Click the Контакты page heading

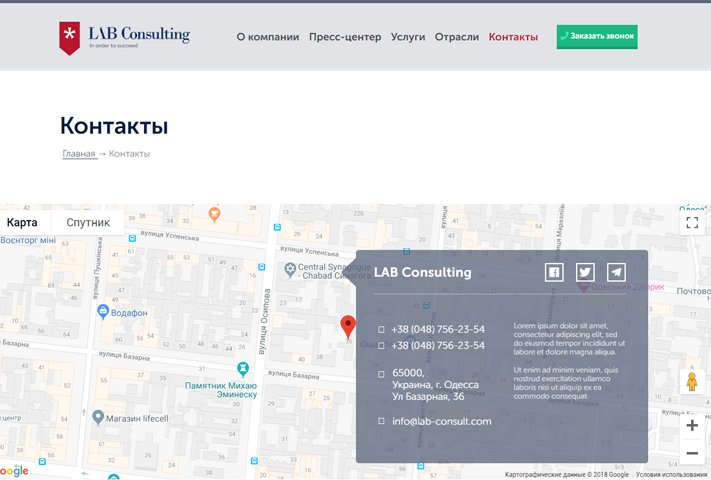click(x=114, y=126)
